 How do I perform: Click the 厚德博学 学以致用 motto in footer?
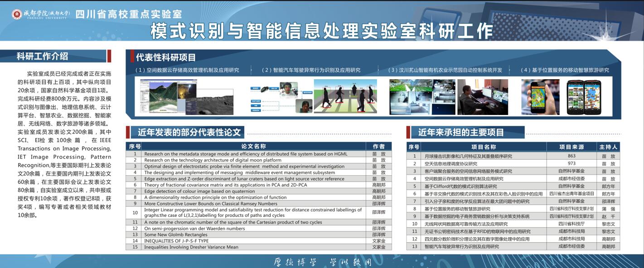[x=322, y=262]
